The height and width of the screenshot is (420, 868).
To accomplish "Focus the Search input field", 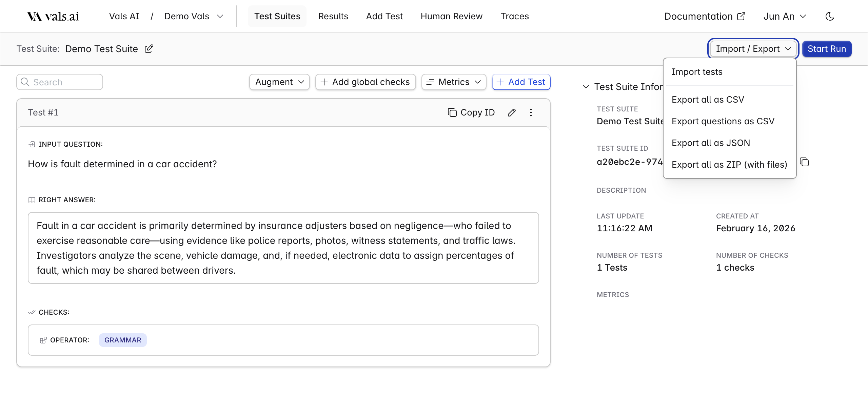I will click(x=64, y=82).
